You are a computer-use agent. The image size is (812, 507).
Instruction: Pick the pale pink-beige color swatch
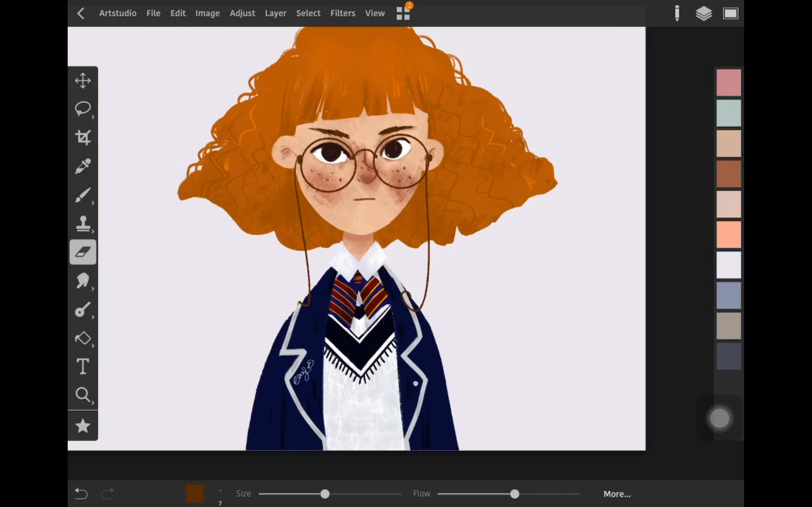(x=729, y=204)
